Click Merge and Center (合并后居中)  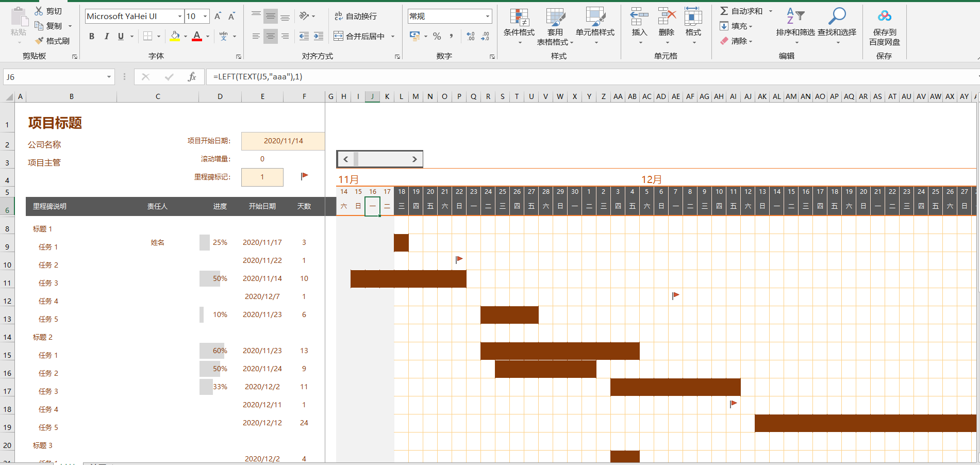(x=359, y=36)
